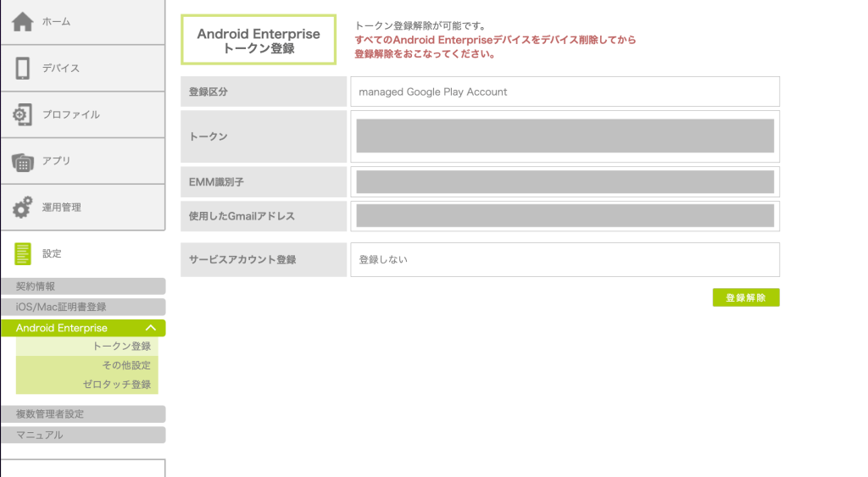Open トークン登録 sub-item
This screenshot has height=477, width=868.
pos(87,346)
